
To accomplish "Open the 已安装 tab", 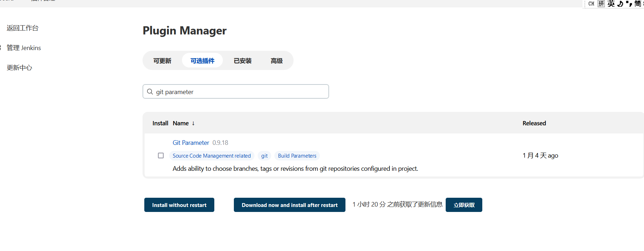I will point(243,61).
